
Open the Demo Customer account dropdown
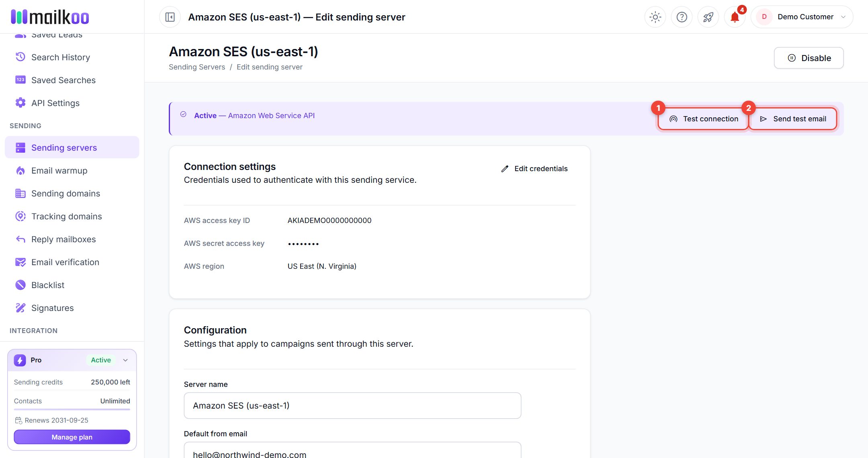click(x=802, y=17)
